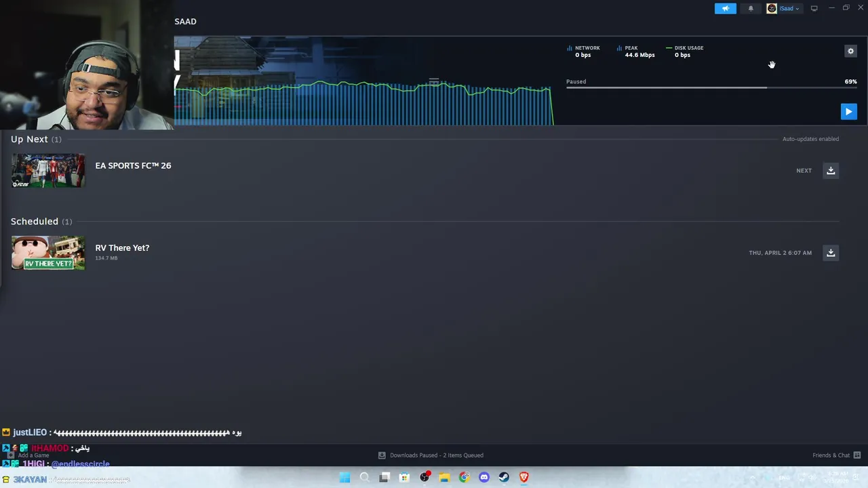Open download settings gear

[x=850, y=51]
